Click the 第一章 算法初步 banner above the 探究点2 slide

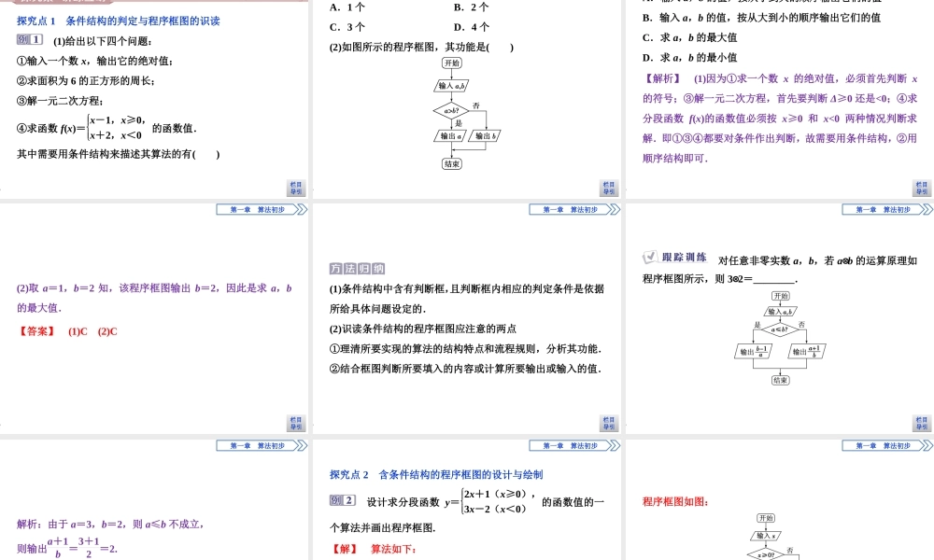point(570,446)
